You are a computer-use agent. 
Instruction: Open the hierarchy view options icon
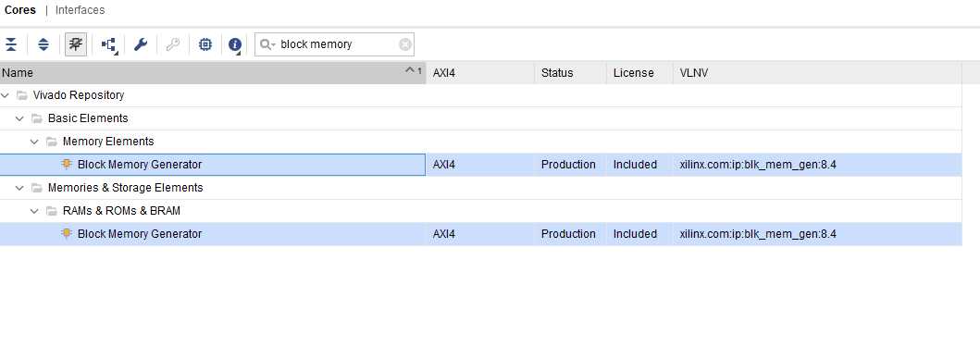click(109, 44)
